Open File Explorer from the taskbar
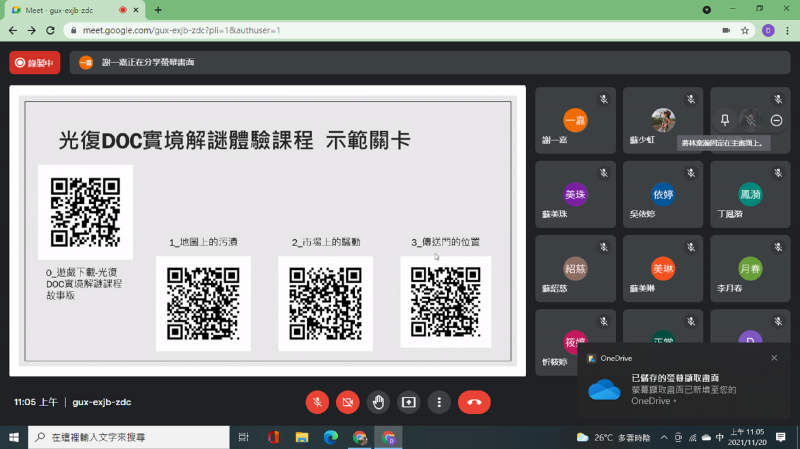Screen dimensions: 800x449 (x=302, y=437)
